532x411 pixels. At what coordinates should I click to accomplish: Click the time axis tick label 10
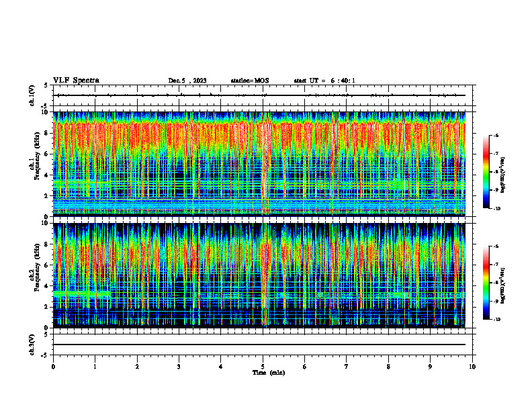pos(472,367)
